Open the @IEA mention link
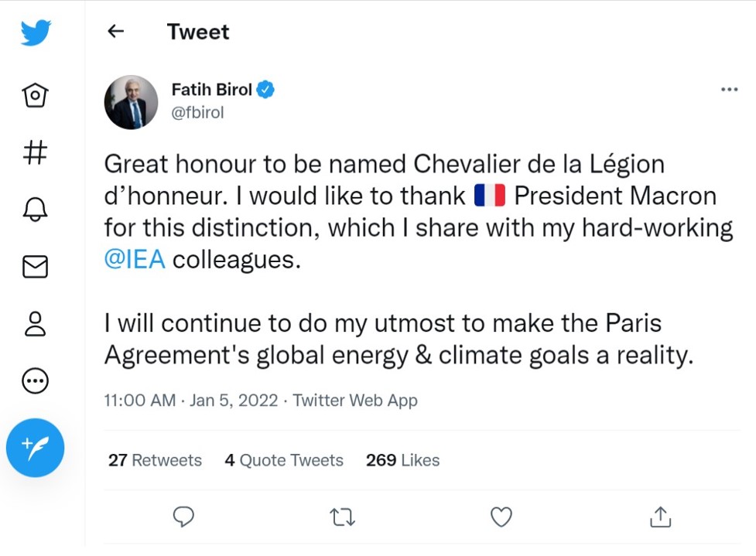 tap(135, 259)
